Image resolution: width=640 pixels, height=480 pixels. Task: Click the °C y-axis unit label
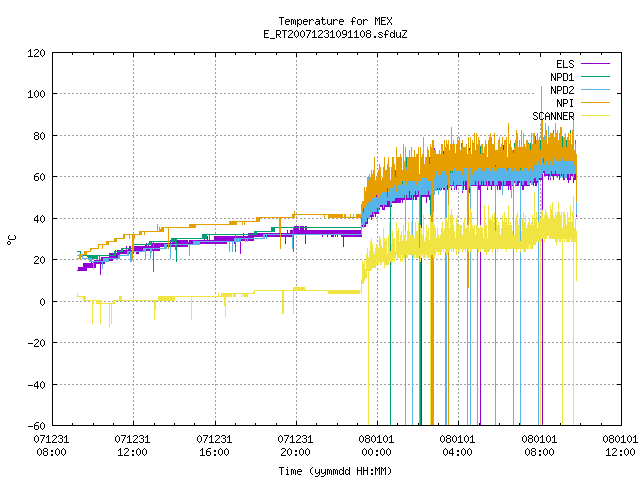pyautogui.click(x=12, y=240)
